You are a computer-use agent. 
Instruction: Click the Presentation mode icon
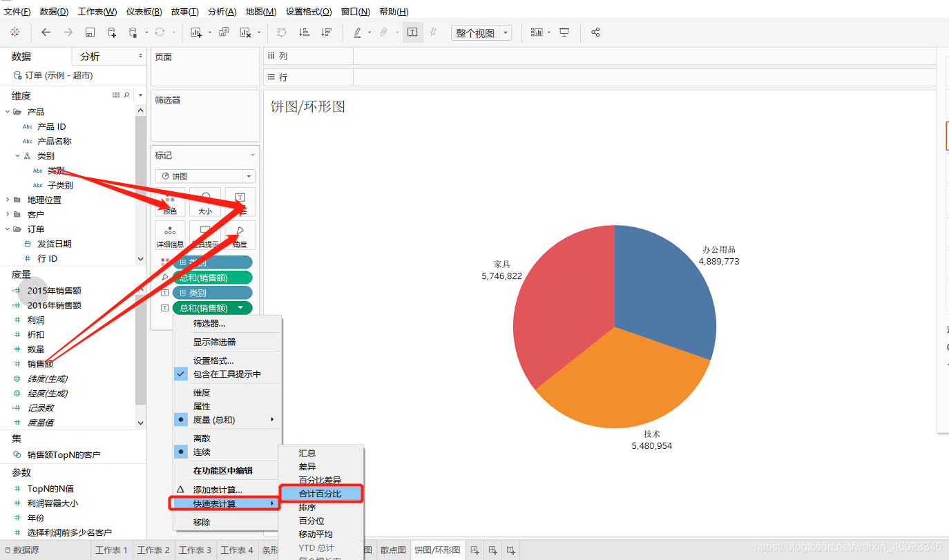(564, 32)
